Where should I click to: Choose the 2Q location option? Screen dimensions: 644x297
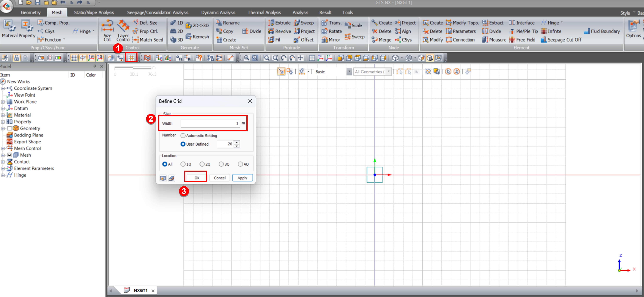(202, 164)
